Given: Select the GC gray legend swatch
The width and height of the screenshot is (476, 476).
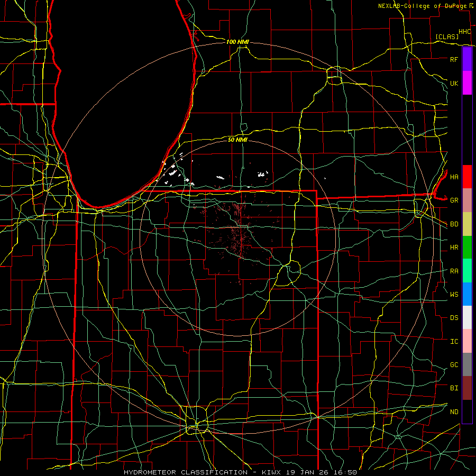Looking at the screenshot, I should pos(467,364).
